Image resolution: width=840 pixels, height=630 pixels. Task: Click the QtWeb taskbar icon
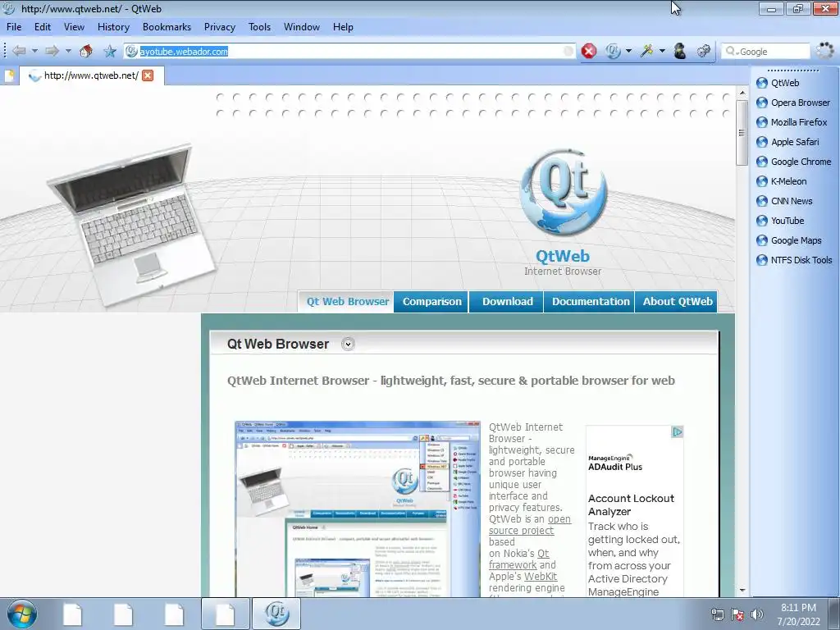pyautogui.click(x=276, y=614)
